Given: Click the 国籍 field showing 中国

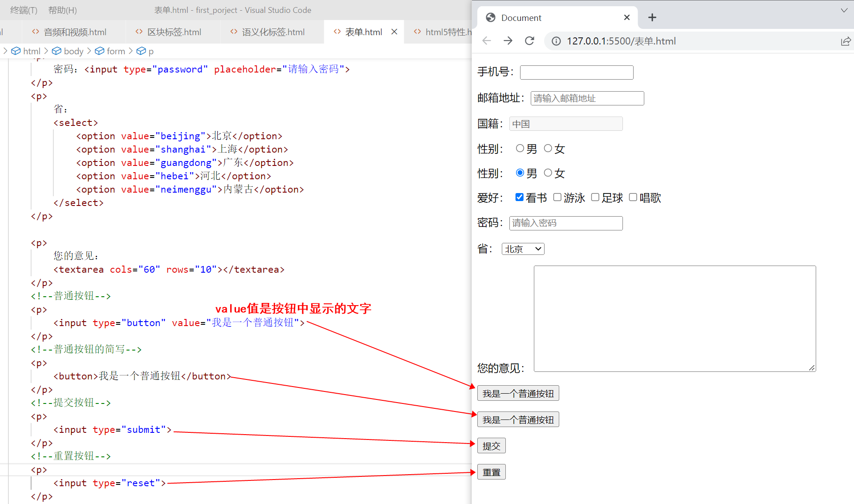Looking at the screenshot, I should tap(566, 124).
